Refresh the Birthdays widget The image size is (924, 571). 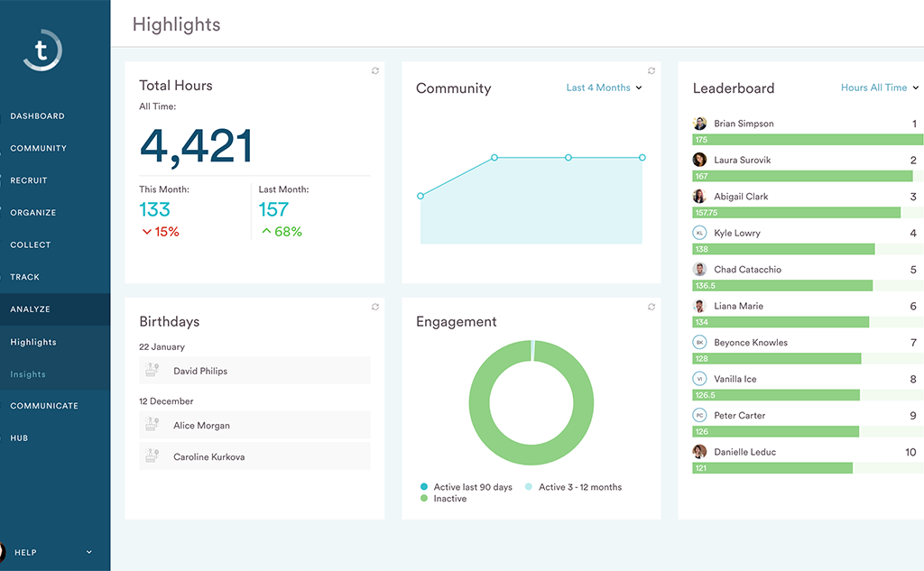click(375, 307)
